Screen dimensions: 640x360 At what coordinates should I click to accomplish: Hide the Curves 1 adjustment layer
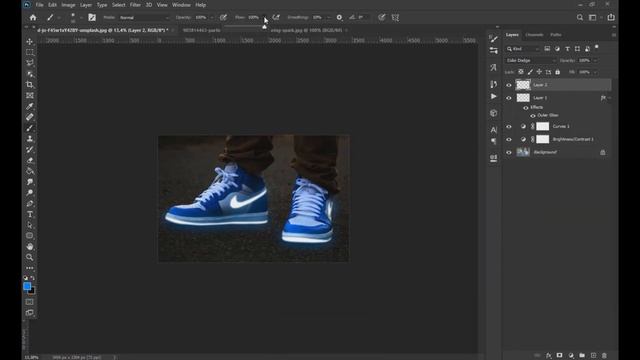[509, 127]
